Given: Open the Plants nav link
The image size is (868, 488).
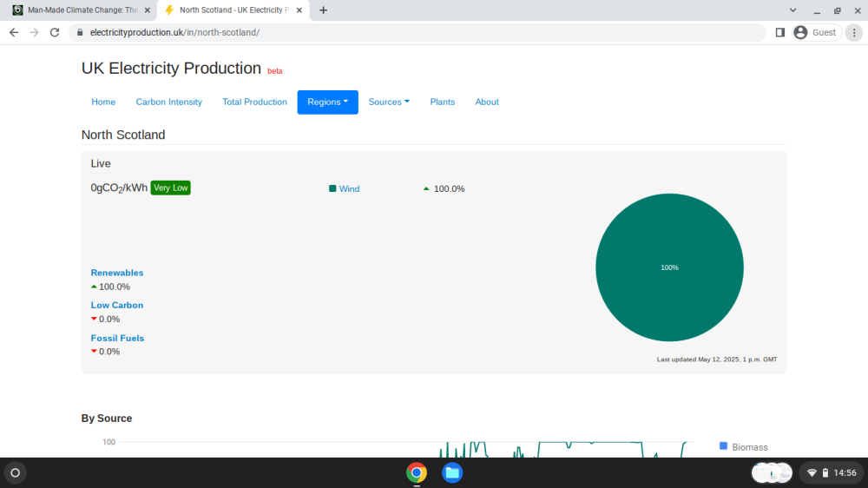Looking at the screenshot, I should click(x=443, y=102).
